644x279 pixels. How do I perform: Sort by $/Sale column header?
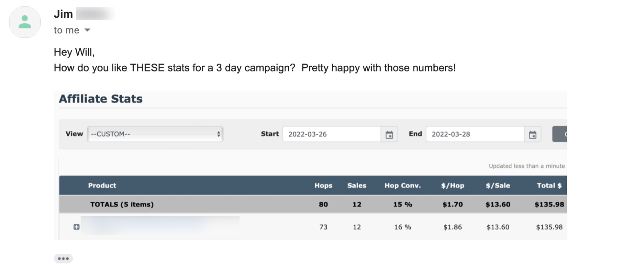[498, 185]
